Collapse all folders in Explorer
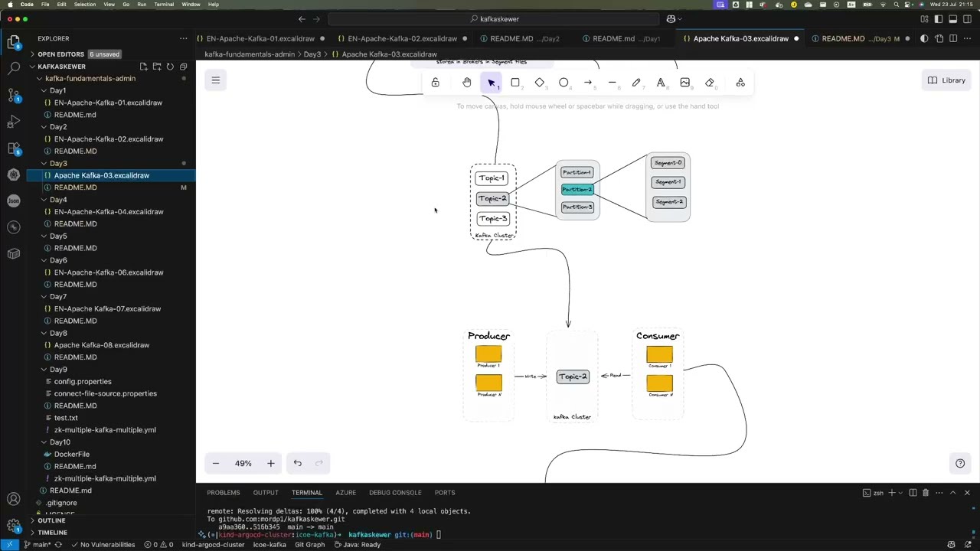Viewport: 980px width, 551px height. click(x=183, y=67)
